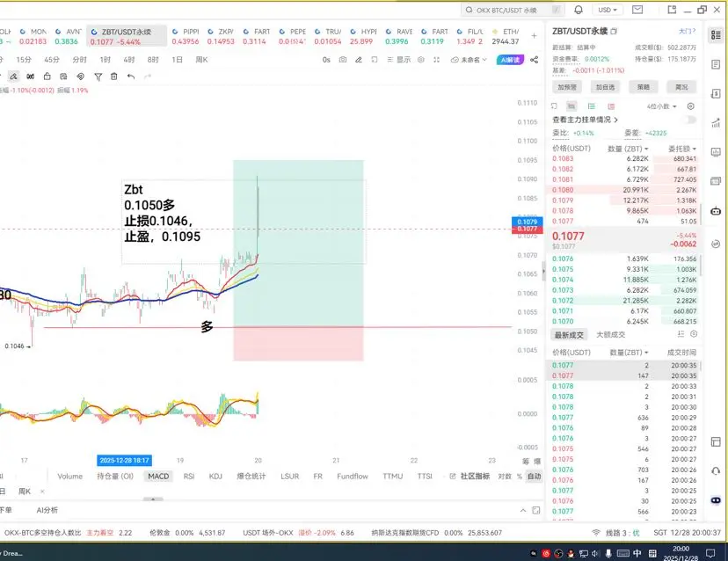
Task: Click the 0.1072 bid price row
Action: pyautogui.click(x=624, y=301)
